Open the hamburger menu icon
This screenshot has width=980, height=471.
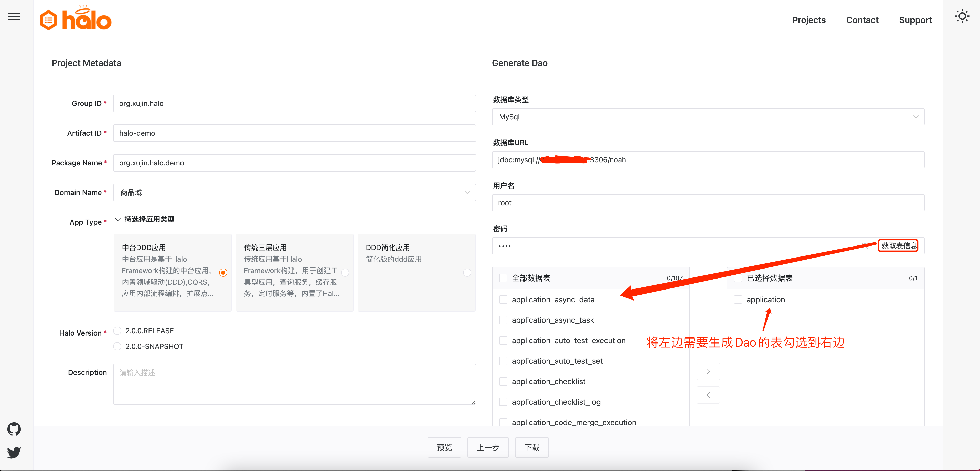point(14,17)
